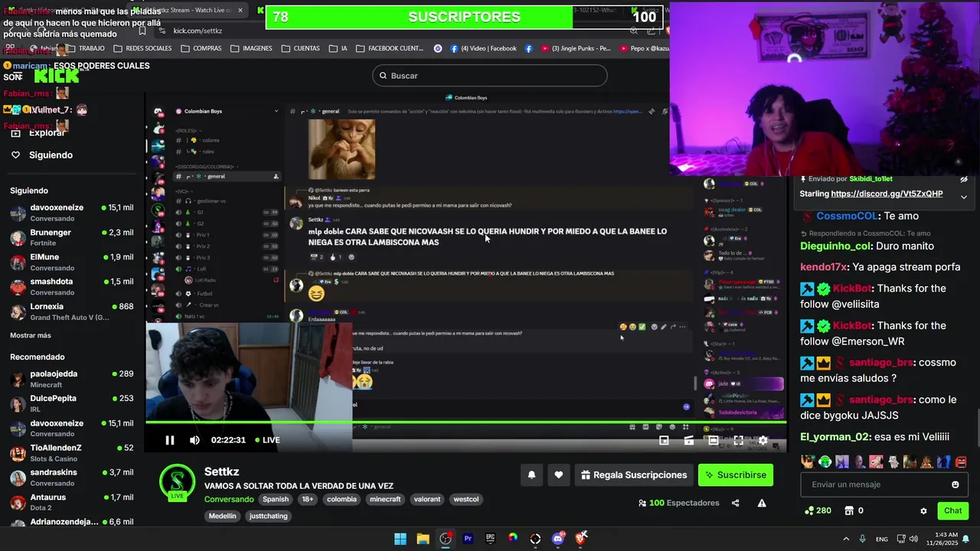Pause the live stream video
Viewport: 980px width, 551px height.
pos(170,440)
